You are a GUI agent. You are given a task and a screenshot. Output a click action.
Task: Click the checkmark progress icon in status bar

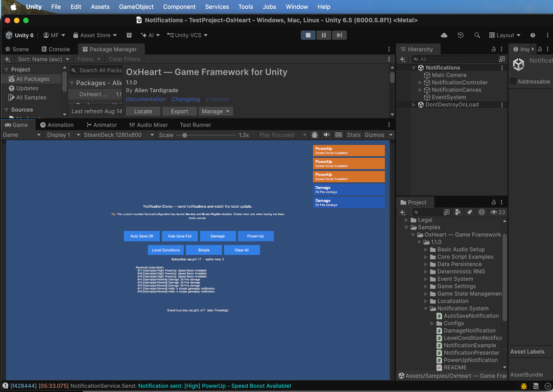coord(547,386)
